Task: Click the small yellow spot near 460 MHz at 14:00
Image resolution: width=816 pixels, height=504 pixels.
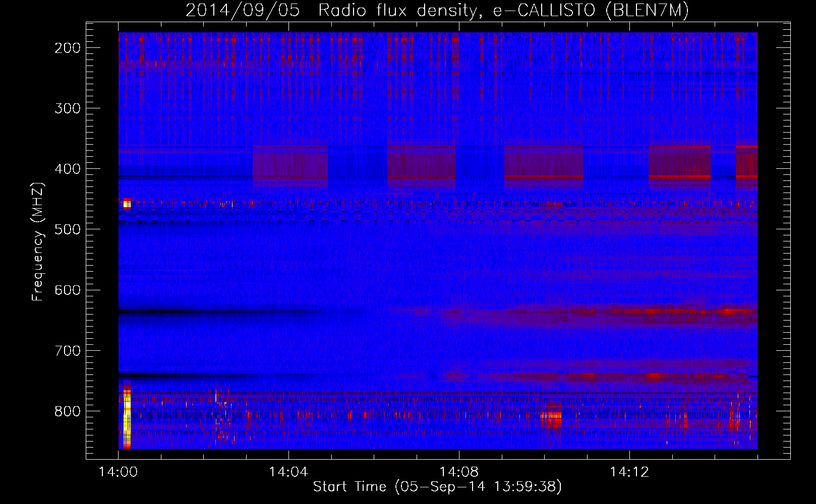Action: click(x=127, y=204)
